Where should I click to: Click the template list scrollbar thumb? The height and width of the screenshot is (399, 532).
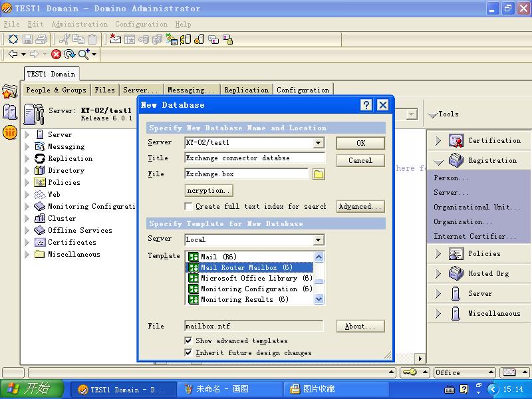coord(319,281)
